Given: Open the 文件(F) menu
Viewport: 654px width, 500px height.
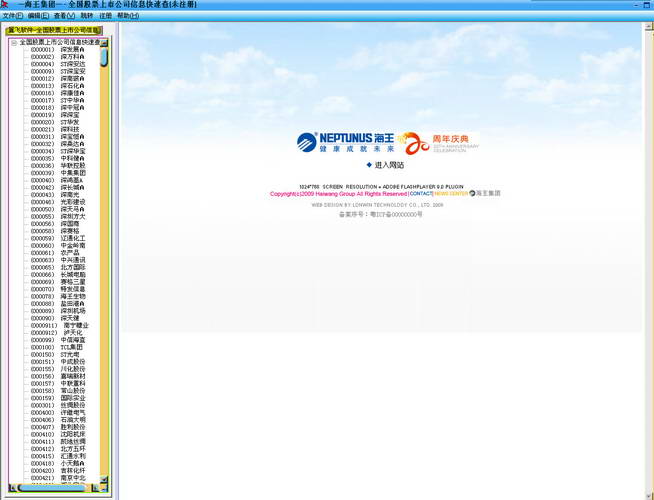Looking at the screenshot, I should pyautogui.click(x=13, y=16).
